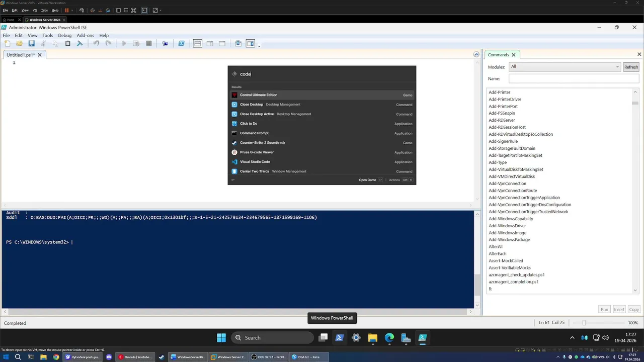Open the VMware VM menu

click(35, 10)
